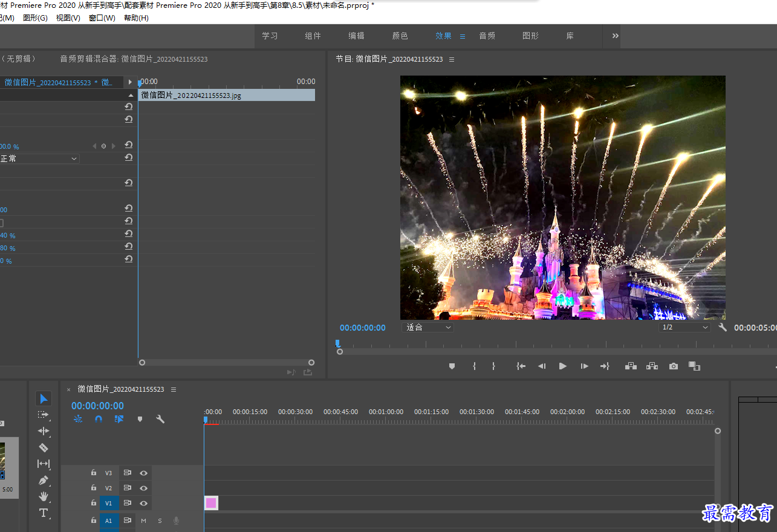Step back one frame
The image size is (777, 532).
(542, 366)
